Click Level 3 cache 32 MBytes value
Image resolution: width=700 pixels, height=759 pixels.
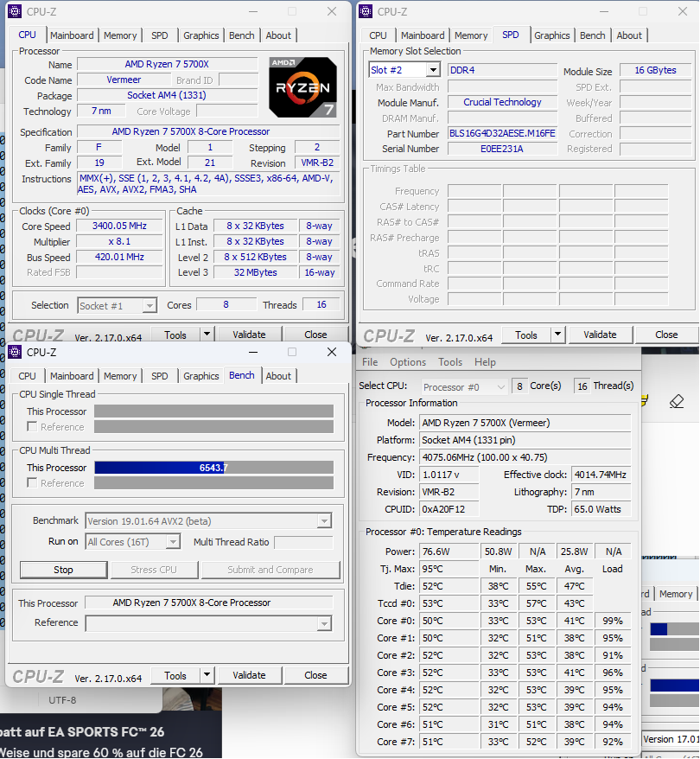pyautogui.click(x=256, y=272)
